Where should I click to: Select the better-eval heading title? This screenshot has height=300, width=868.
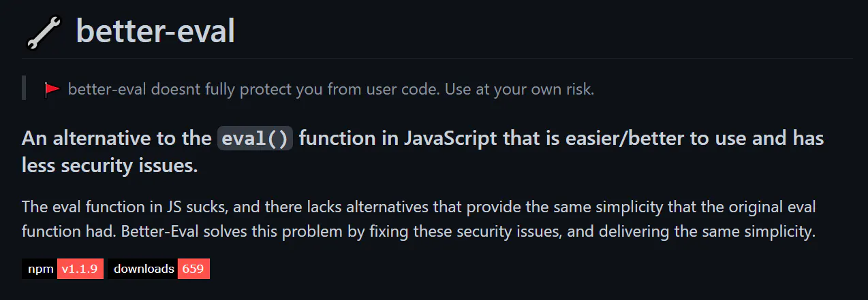click(x=155, y=31)
